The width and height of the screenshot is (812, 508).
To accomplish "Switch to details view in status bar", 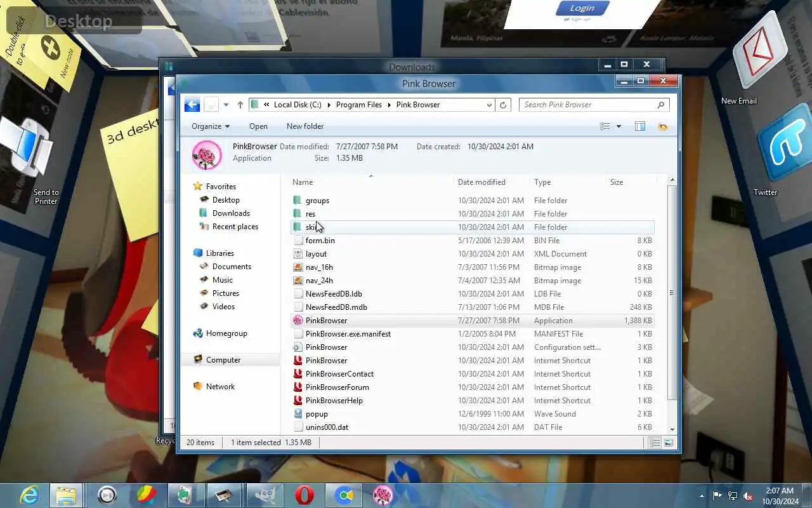I will pos(655,443).
